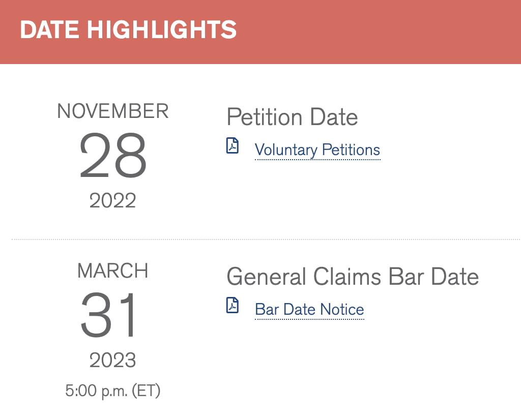Click the large day number 28
The height and width of the screenshot is (420, 521).
point(112,156)
